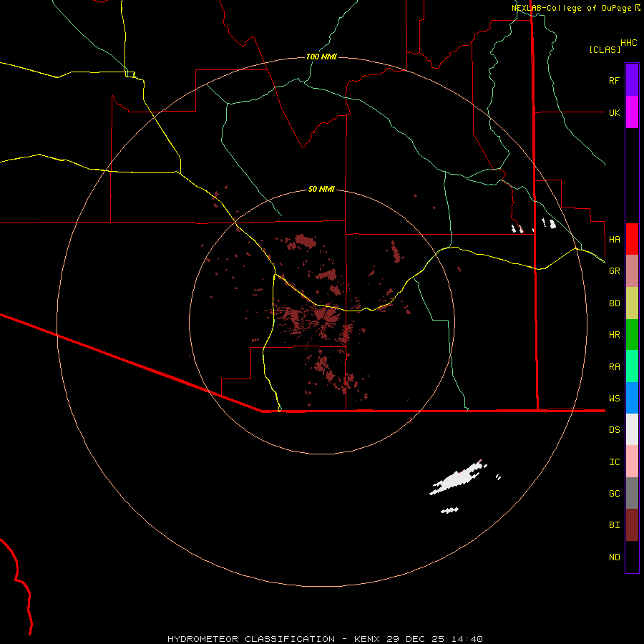The width and height of the screenshot is (644, 644).
Task: Click the HA legend label
Action: point(614,239)
